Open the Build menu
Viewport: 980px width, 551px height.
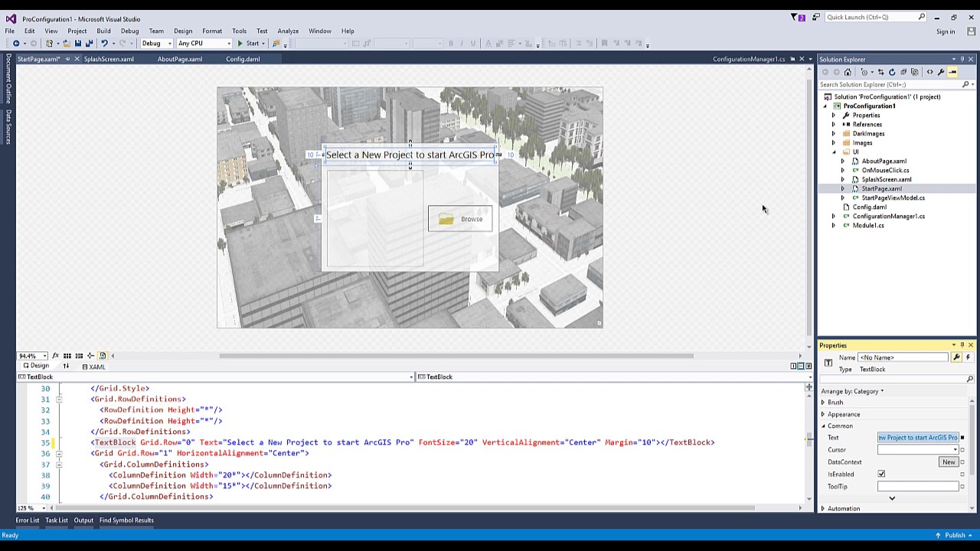103,31
